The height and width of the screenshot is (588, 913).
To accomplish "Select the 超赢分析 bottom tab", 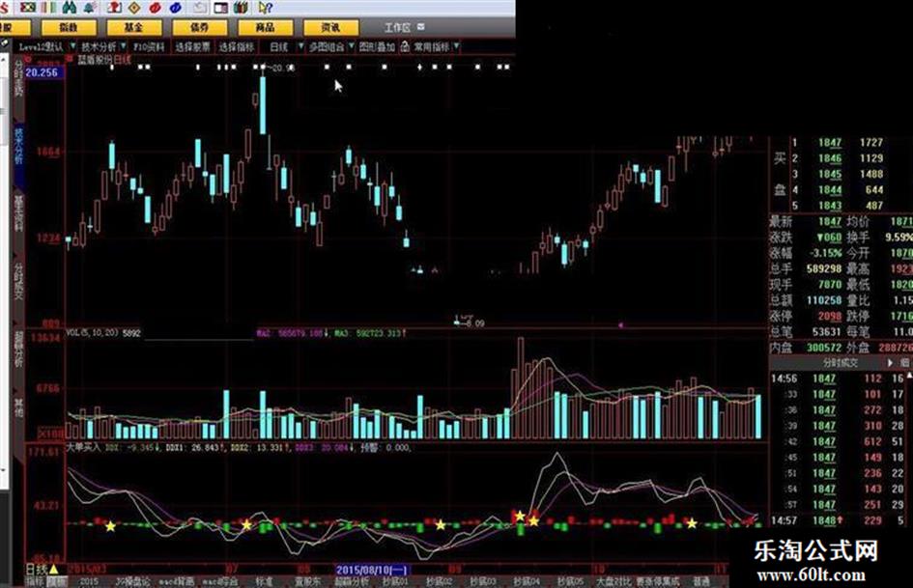I will (x=351, y=581).
